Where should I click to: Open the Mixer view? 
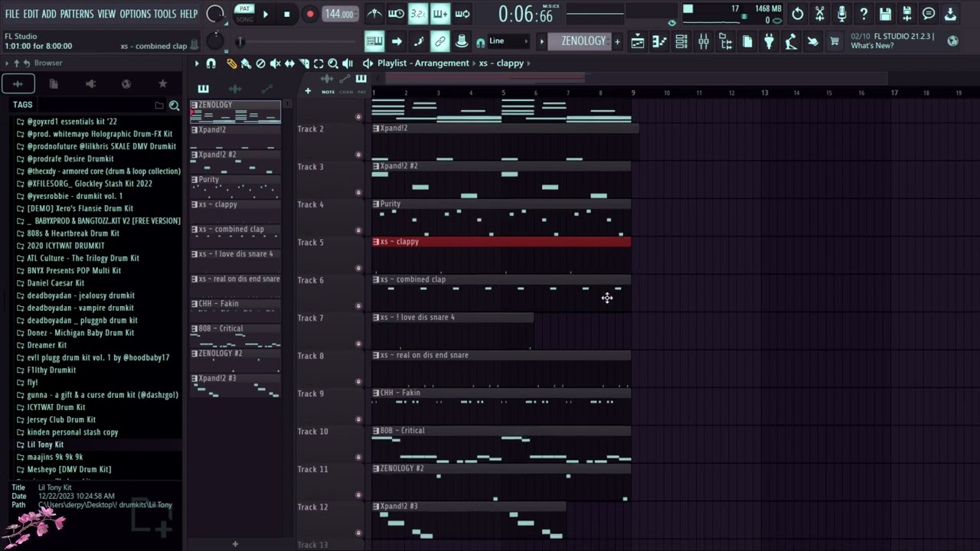coord(704,41)
